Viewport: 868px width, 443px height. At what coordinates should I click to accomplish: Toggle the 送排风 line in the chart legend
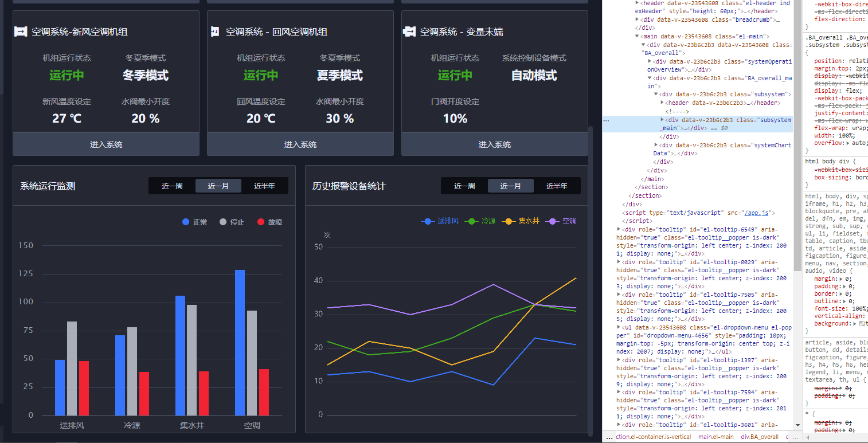440,221
